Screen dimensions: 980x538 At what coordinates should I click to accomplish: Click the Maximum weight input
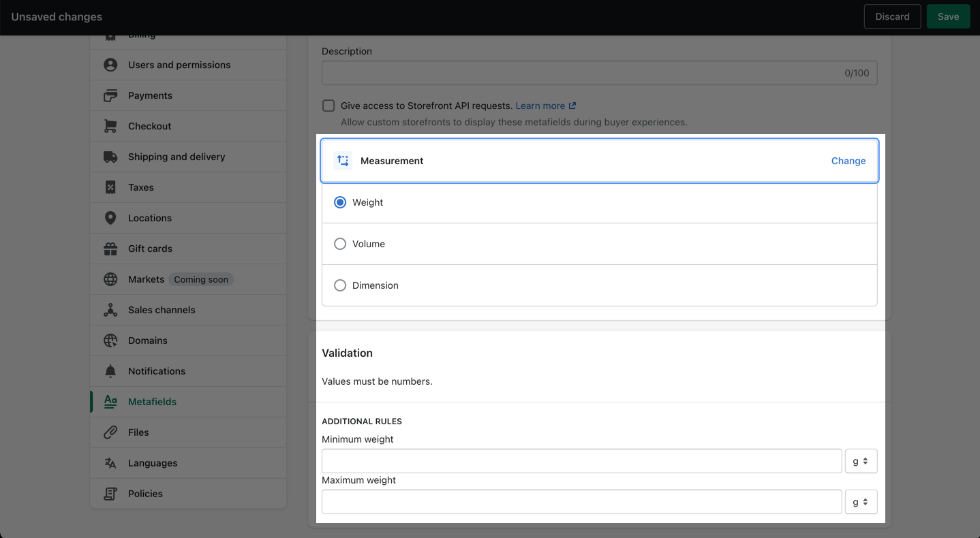tap(582, 502)
